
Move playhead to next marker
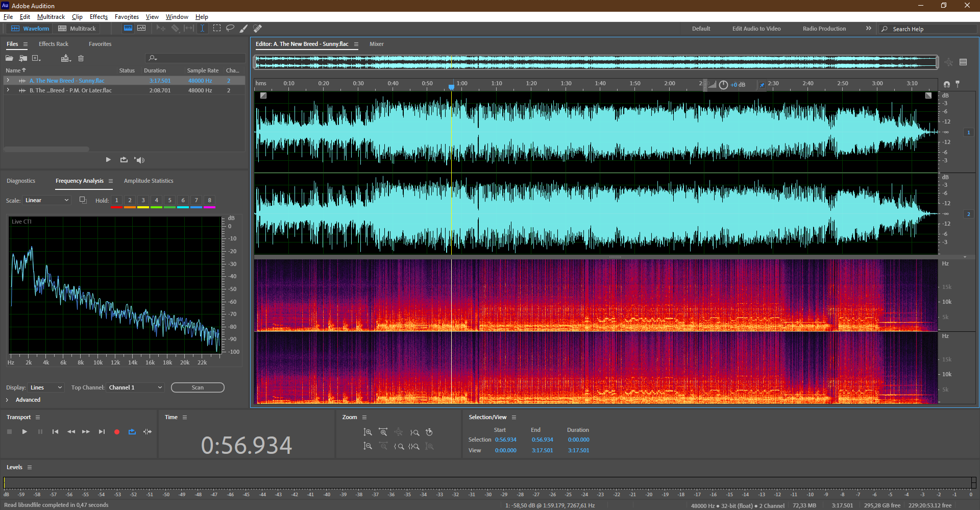click(102, 432)
